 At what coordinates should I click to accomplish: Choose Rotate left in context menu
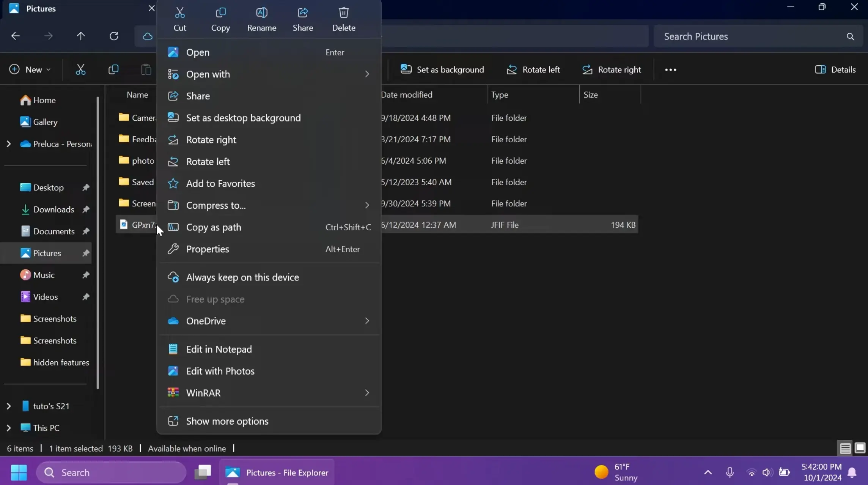point(269,161)
